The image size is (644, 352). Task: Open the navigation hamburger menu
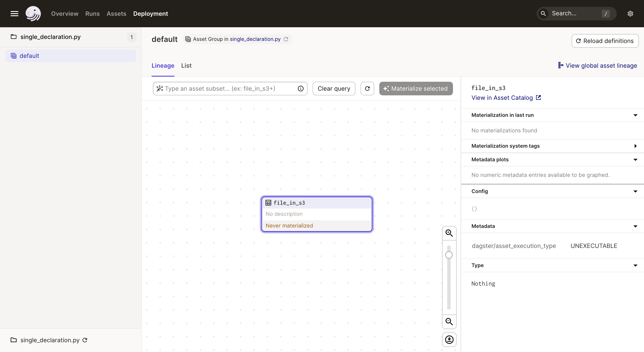point(14,13)
